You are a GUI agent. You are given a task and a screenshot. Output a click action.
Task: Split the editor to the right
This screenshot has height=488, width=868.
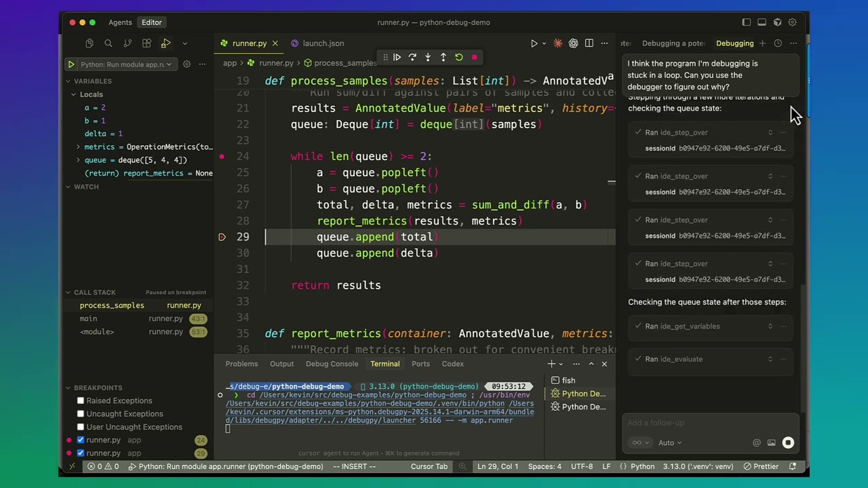pyautogui.click(x=589, y=43)
